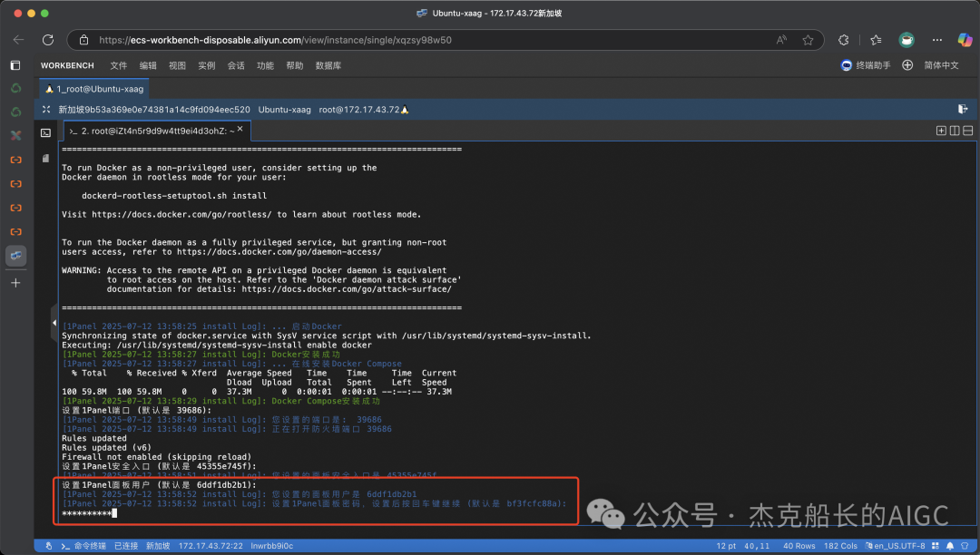
Task: Open the terminal panel icon in left rail
Action: [x=45, y=133]
